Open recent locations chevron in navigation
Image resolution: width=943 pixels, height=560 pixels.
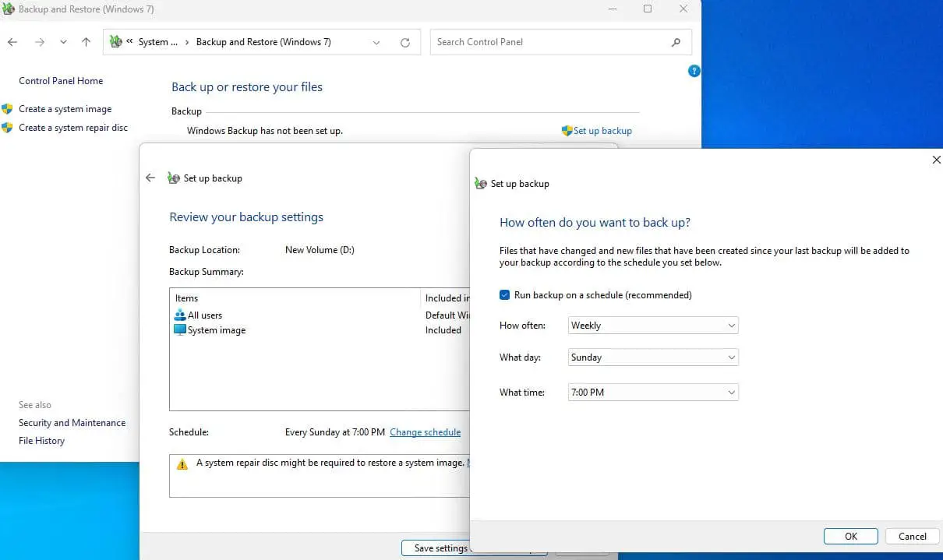pyautogui.click(x=63, y=42)
